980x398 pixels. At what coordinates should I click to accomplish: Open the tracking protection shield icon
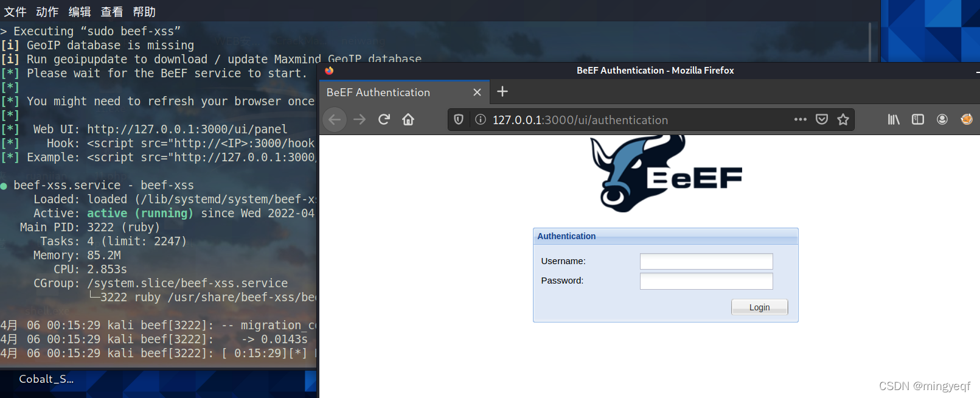click(459, 119)
